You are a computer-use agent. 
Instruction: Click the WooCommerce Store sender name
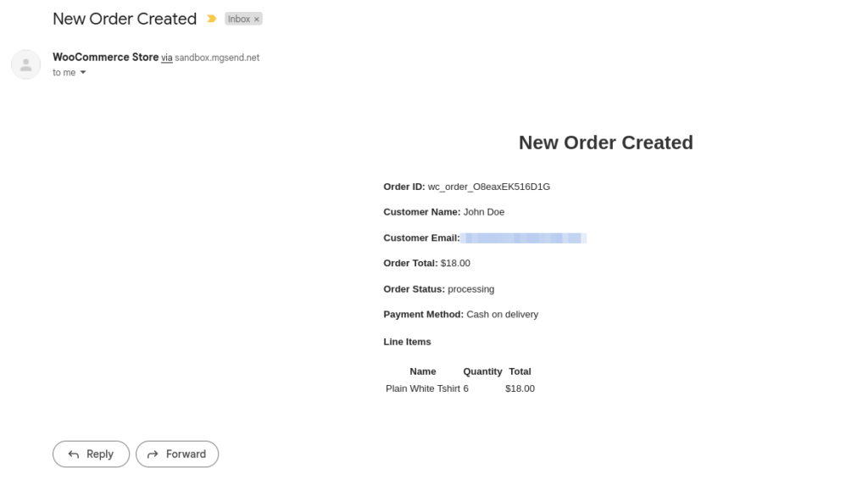pos(105,58)
